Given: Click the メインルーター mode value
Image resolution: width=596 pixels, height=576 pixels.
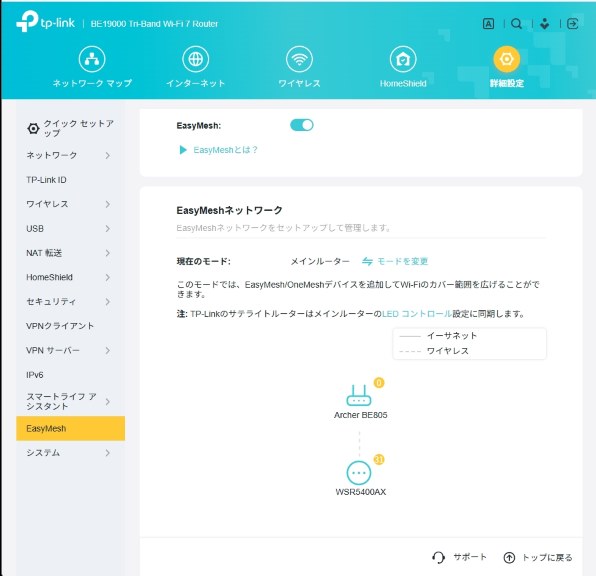Looking at the screenshot, I should coord(320,262).
